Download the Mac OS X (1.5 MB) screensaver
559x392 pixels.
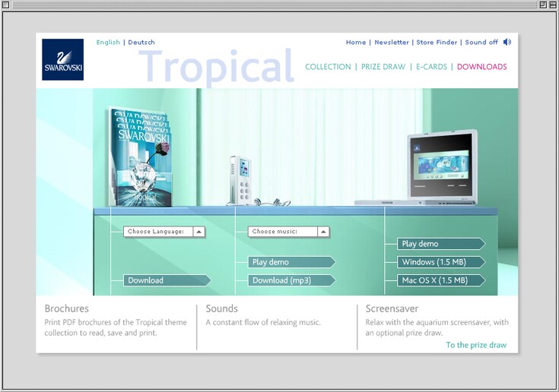(441, 280)
